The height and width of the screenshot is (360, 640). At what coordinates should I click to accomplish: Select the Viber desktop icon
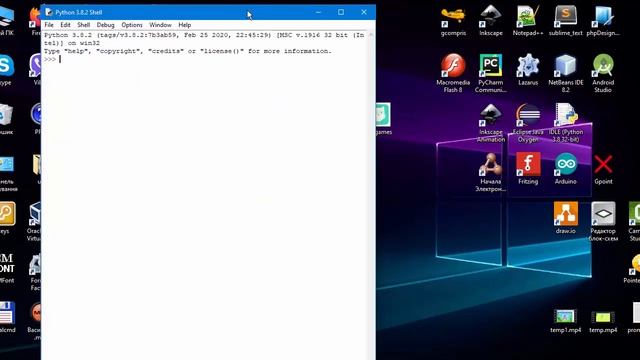click(x=36, y=70)
